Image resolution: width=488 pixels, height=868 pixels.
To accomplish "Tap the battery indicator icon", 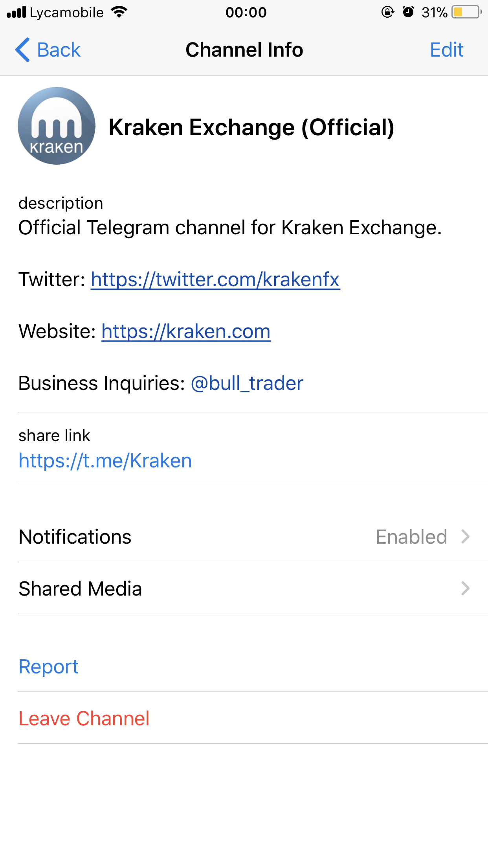I will pyautogui.click(x=466, y=12).
